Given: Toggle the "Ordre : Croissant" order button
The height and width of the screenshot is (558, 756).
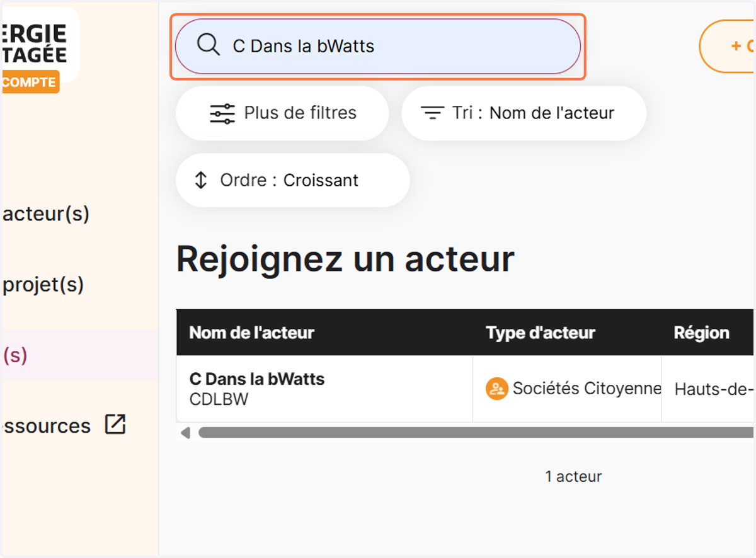Looking at the screenshot, I should point(293,180).
